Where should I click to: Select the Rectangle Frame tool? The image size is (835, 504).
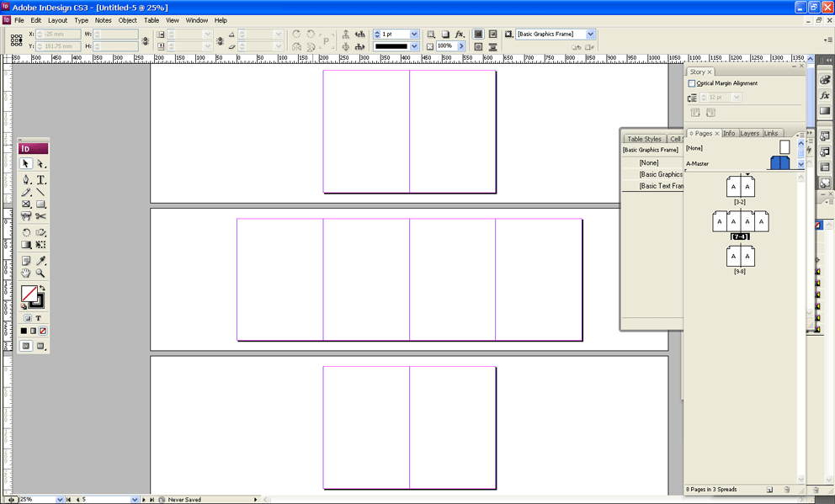[26, 204]
